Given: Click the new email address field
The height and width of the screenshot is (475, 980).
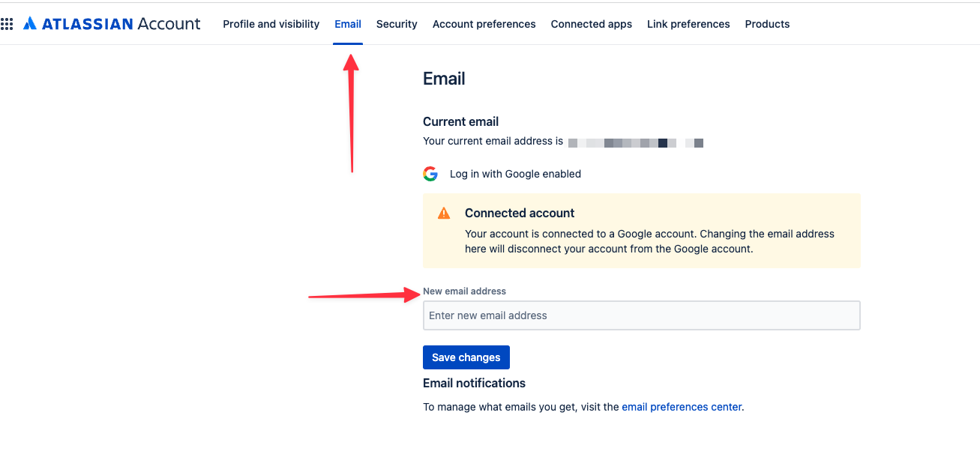Looking at the screenshot, I should [x=641, y=315].
